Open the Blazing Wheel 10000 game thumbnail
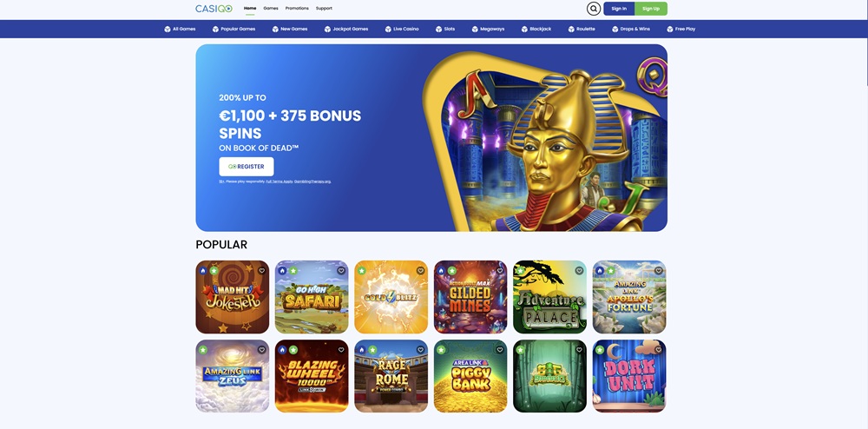 coord(312,376)
